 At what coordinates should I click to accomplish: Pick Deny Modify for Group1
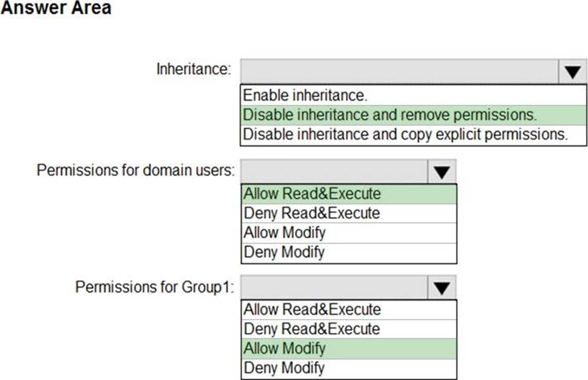pyautogui.click(x=284, y=367)
